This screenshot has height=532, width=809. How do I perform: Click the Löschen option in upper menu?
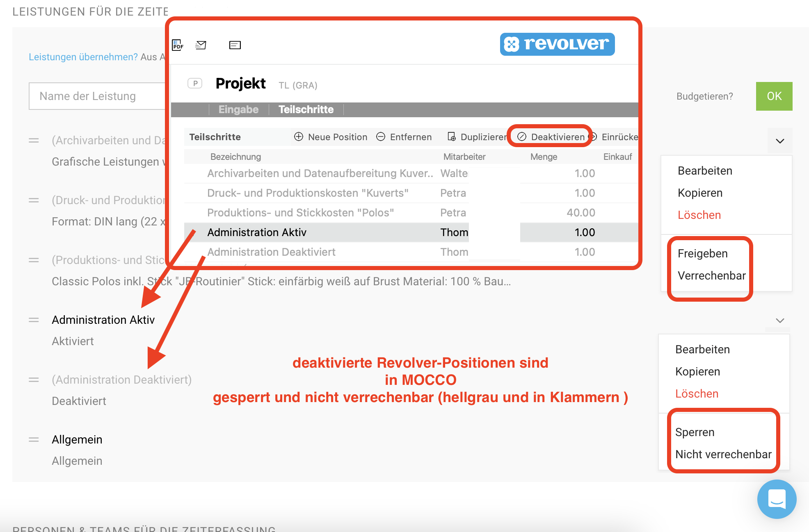click(x=699, y=215)
